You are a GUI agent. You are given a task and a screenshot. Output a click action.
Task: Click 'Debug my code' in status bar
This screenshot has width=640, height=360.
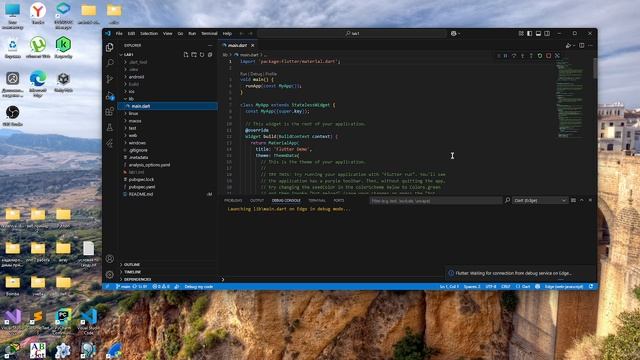click(199, 287)
